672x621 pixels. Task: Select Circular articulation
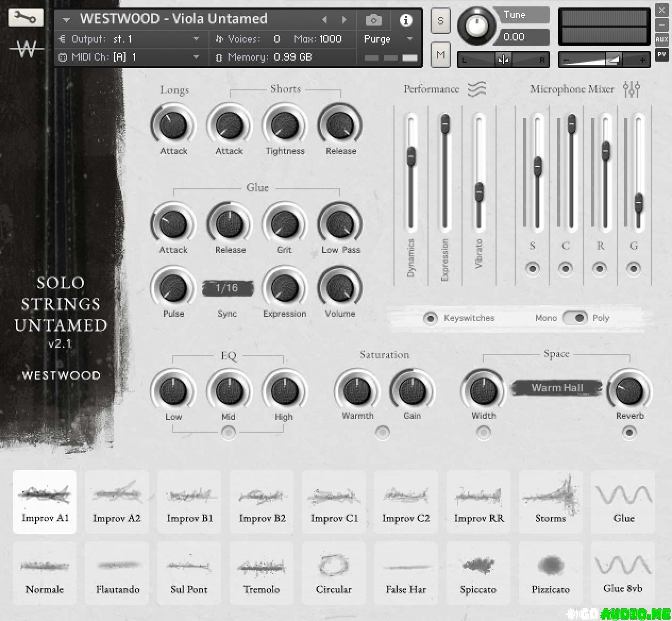click(x=334, y=573)
